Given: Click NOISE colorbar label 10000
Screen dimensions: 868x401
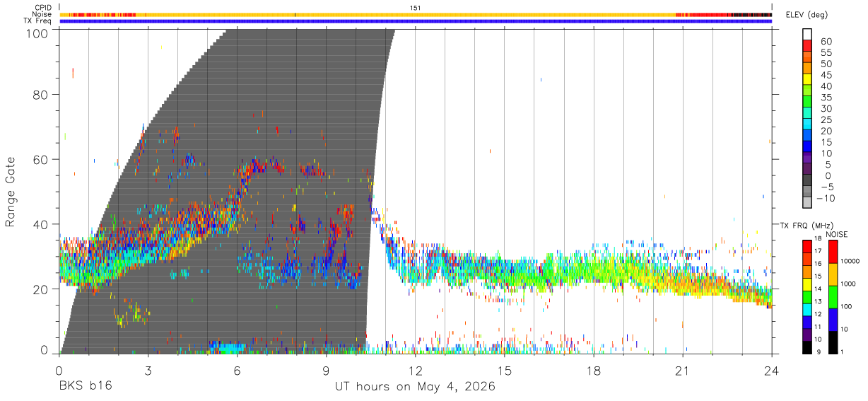Looking at the screenshot, I should coord(852,262).
